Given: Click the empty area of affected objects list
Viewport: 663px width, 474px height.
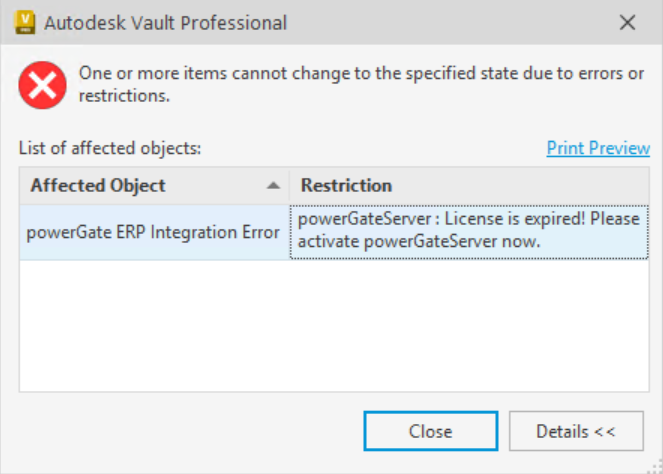Looking at the screenshot, I should click(x=334, y=325).
